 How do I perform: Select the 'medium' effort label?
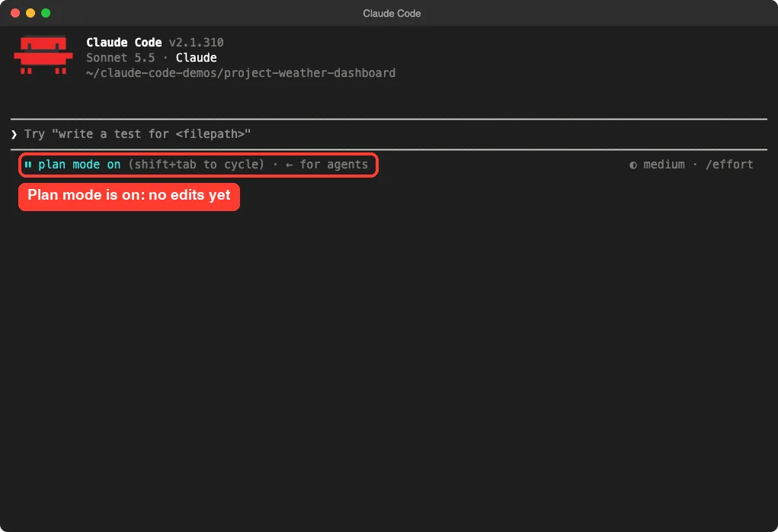point(664,165)
